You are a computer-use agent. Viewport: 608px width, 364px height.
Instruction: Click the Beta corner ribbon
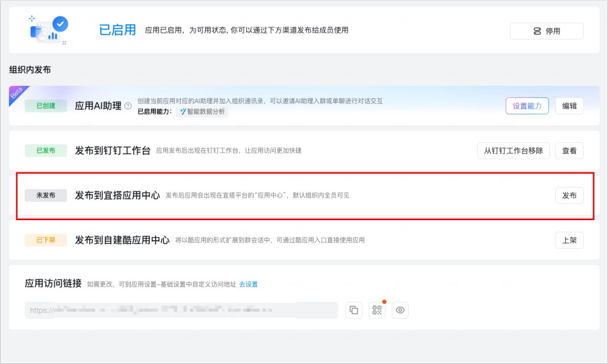pyautogui.click(x=17, y=94)
